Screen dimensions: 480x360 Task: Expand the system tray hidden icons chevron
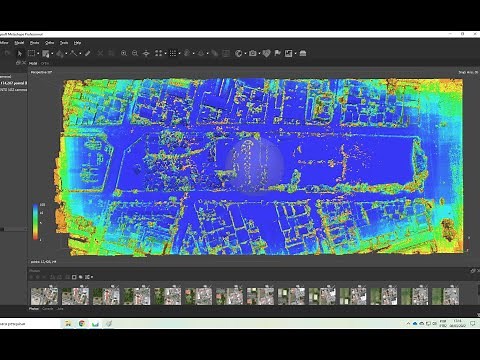tap(408, 324)
